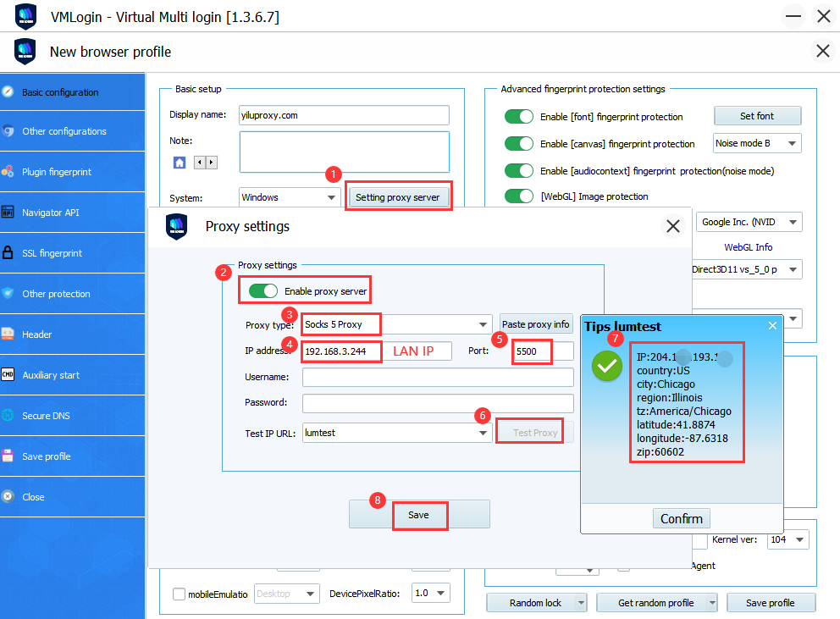The height and width of the screenshot is (619, 840).
Task: Check the mobileEmulation checkbox
Action: (x=179, y=594)
